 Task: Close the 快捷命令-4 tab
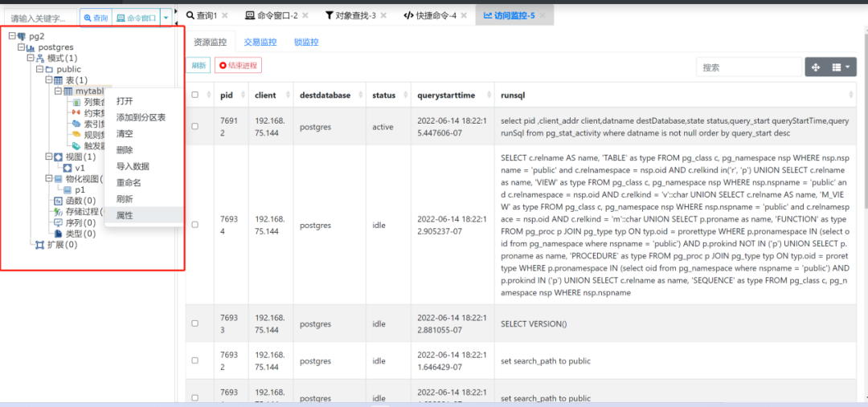tap(464, 15)
